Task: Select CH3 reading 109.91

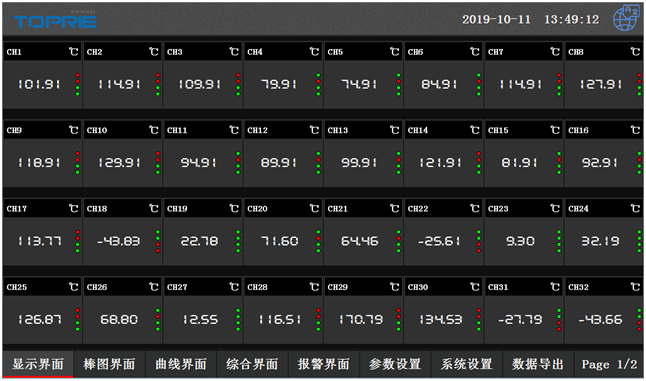Action: point(199,84)
